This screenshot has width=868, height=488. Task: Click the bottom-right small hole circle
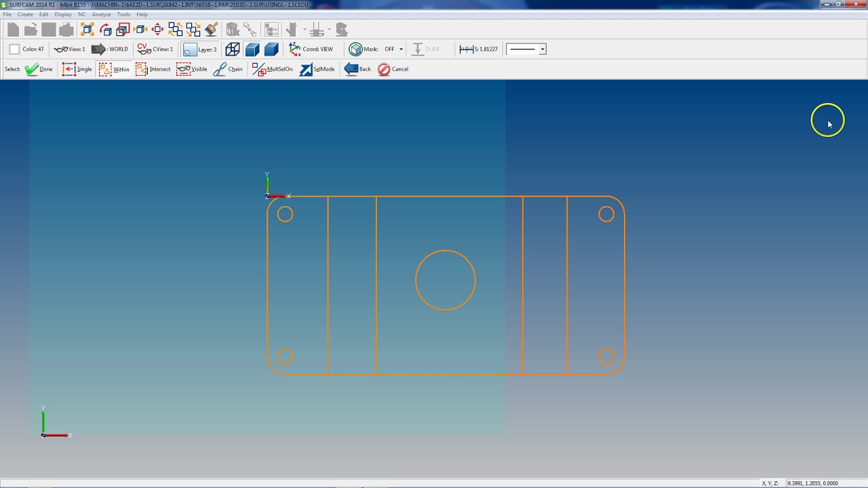click(x=606, y=357)
